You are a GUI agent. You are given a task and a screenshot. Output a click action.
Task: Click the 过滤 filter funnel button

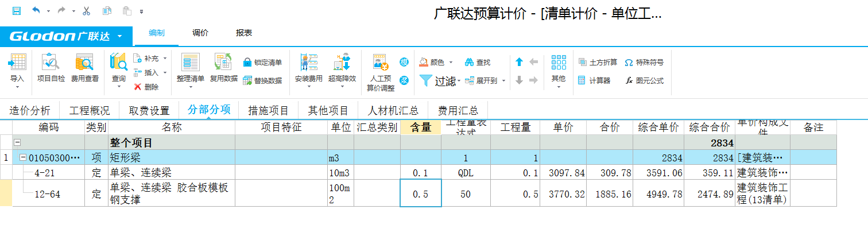[x=437, y=81]
